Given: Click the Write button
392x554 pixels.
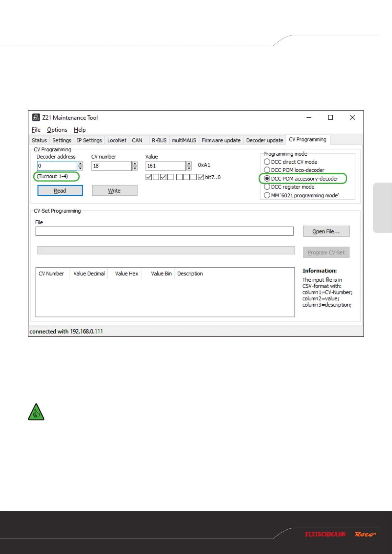Looking at the screenshot, I should (x=115, y=190).
